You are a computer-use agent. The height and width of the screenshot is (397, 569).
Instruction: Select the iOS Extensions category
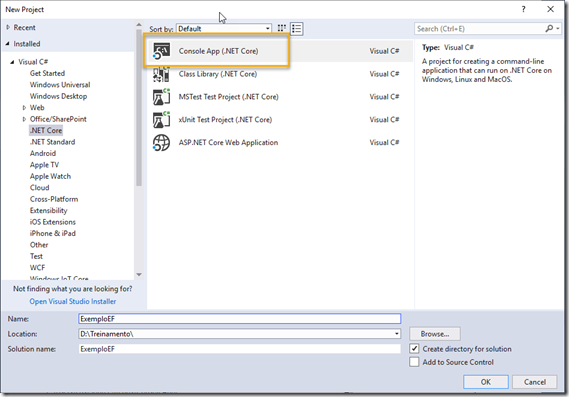pyautogui.click(x=53, y=222)
